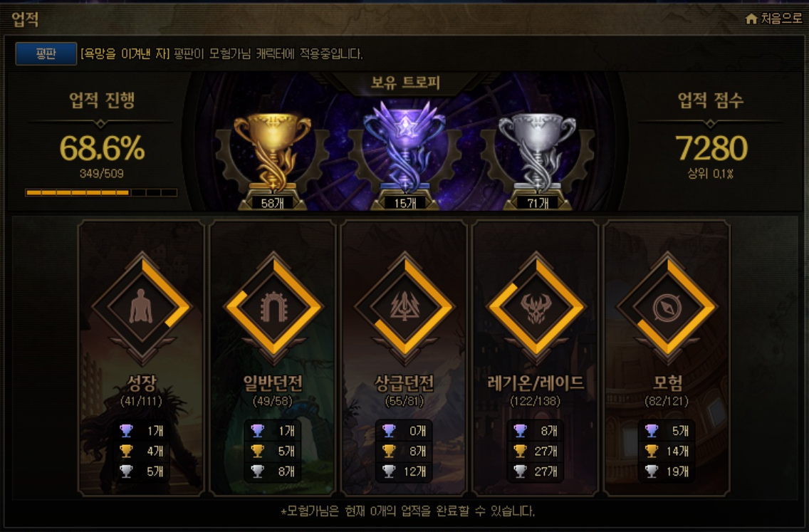Viewport: 809px width, 532px height.
Task: Select the 상급던전 trident emblem
Action: pos(404,307)
